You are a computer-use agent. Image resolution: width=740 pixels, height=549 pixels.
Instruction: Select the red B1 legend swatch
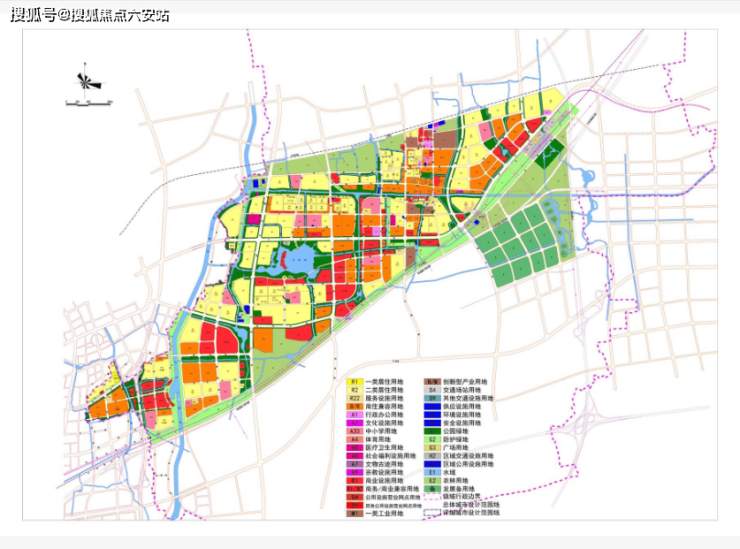(x=354, y=481)
